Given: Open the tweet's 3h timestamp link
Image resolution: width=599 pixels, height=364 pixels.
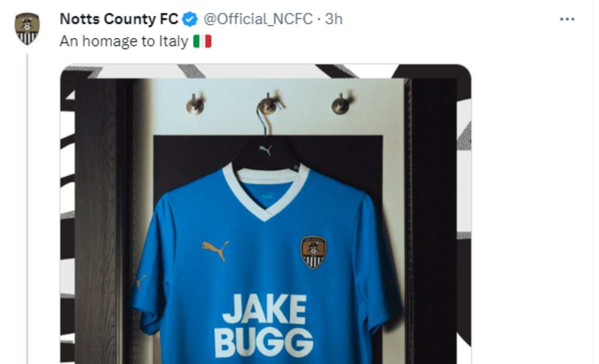Looking at the screenshot, I should 334,19.
